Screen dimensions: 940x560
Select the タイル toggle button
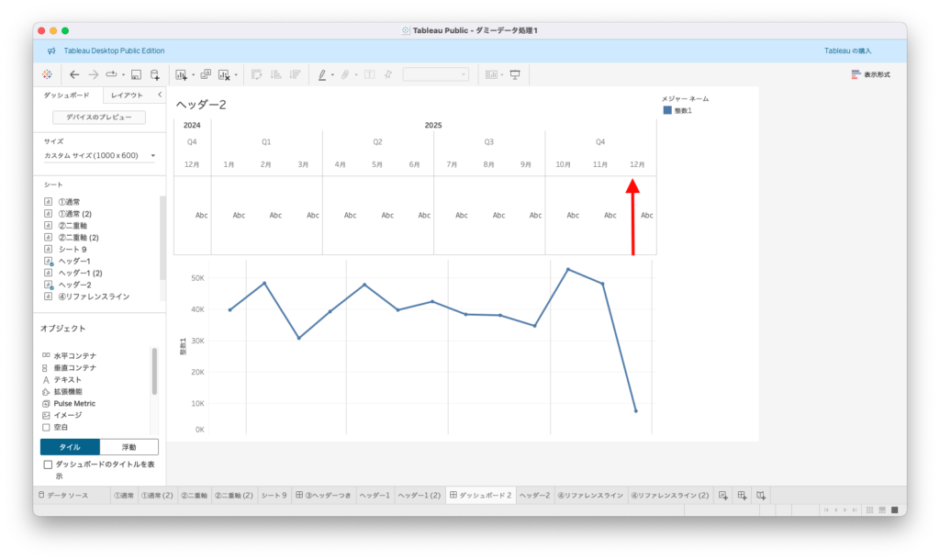(x=70, y=447)
